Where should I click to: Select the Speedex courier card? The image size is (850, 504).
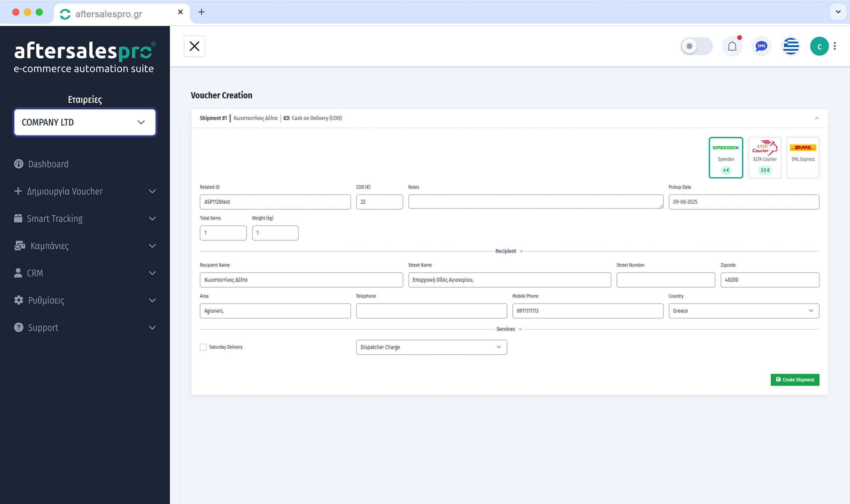click(x=726, y=158)
